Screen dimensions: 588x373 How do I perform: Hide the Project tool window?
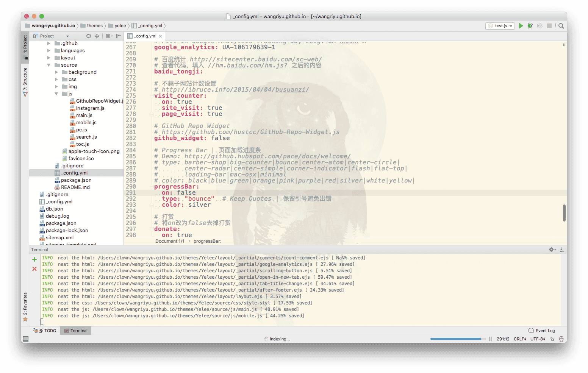tap(119, 36)
